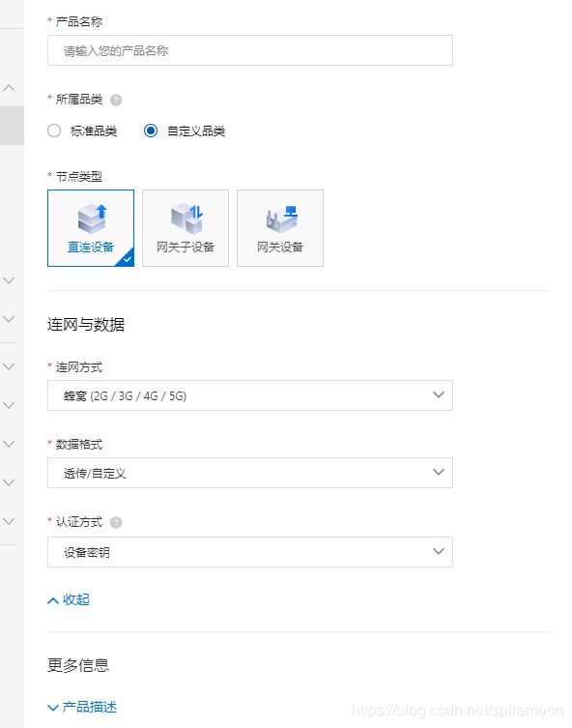Click the 数据格式 field label
The height and width of the screenshot is (728, 572).
79,445
